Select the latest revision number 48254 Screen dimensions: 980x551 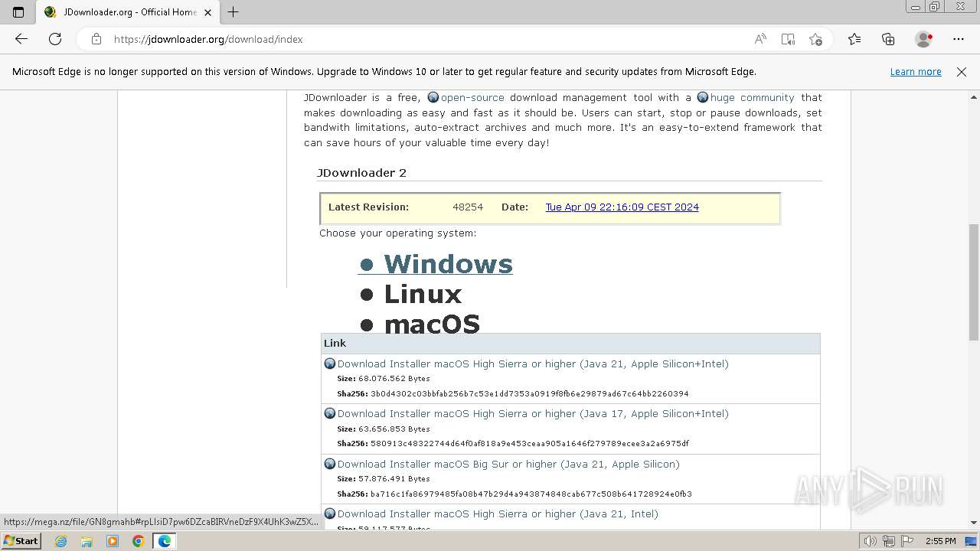pos(468,207)
